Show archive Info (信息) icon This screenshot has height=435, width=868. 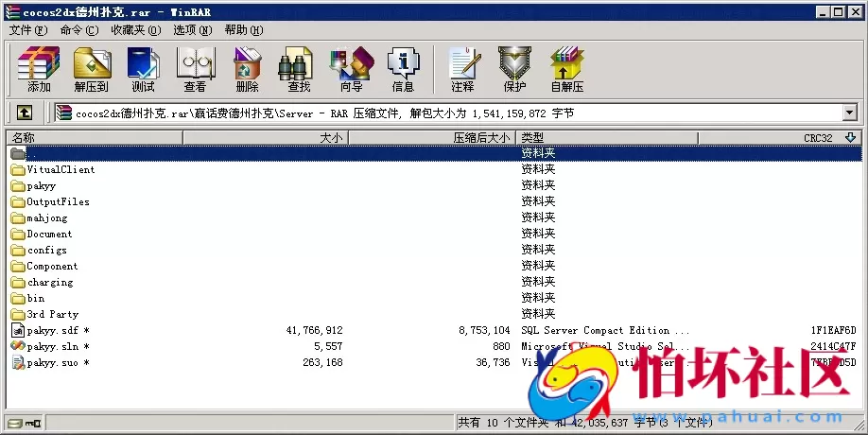pos(403,69)
